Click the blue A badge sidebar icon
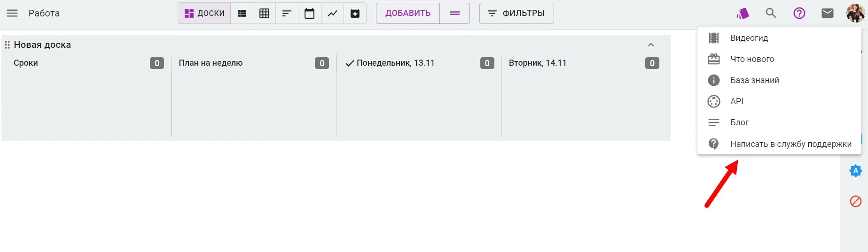This screenshot has height=252, width=868. (x=856, y=171)
